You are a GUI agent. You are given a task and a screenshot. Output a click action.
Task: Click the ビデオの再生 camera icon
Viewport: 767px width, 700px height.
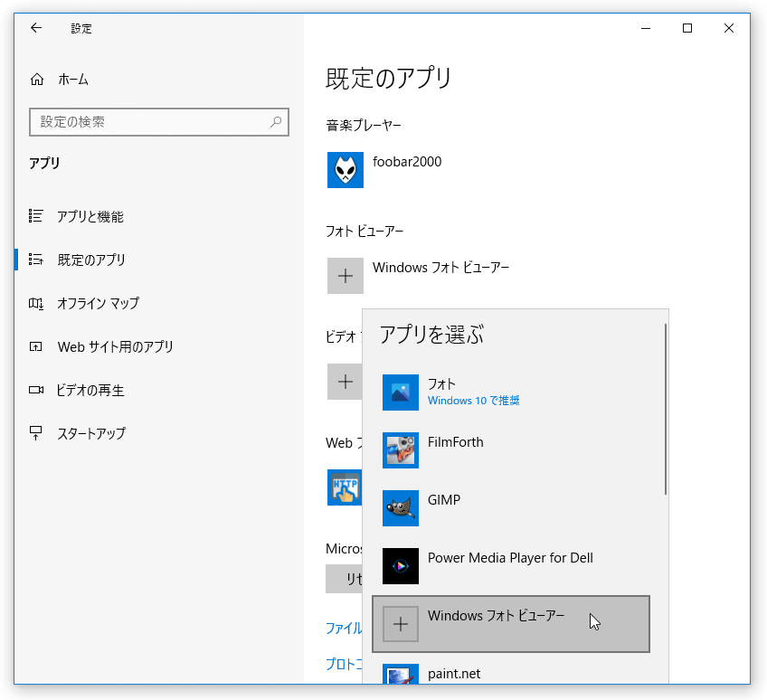pyautogui.click(x=35, y=390)
